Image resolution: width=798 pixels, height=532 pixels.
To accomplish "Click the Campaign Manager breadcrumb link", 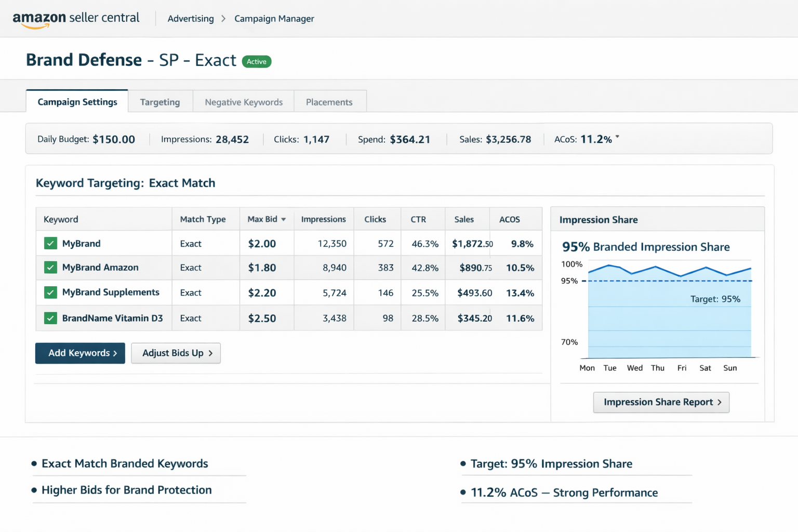I will pos(274,19).
